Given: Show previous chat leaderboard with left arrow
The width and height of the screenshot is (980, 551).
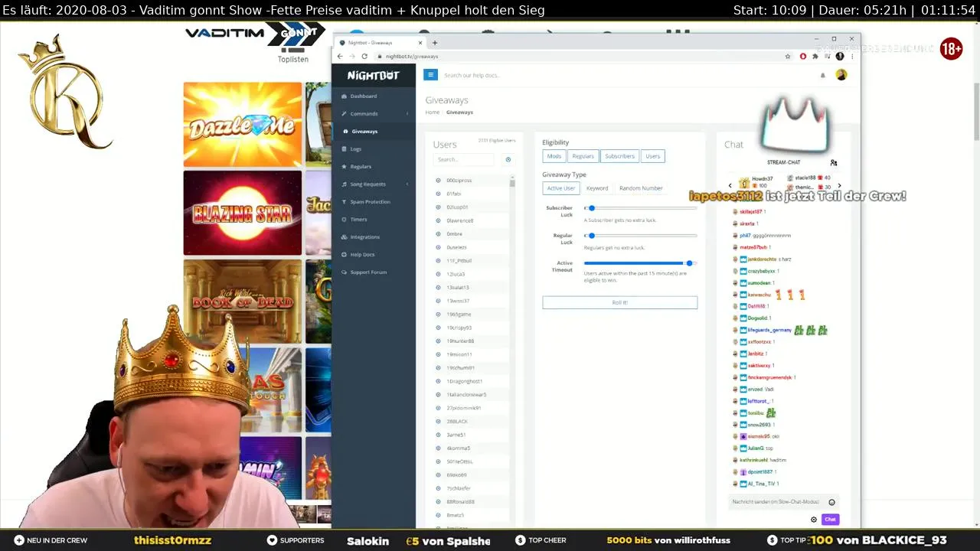Looking at the screenshot, I should 730,186.
